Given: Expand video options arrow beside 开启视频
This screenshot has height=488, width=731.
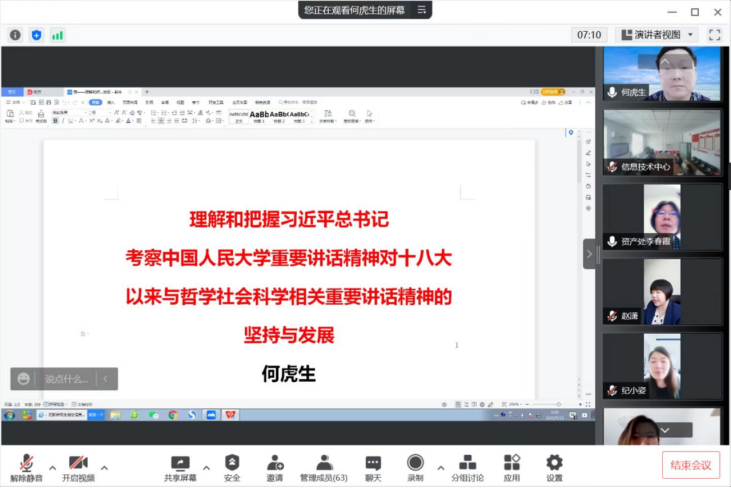Looking at the screenshot, I should [x=104, y=467].
